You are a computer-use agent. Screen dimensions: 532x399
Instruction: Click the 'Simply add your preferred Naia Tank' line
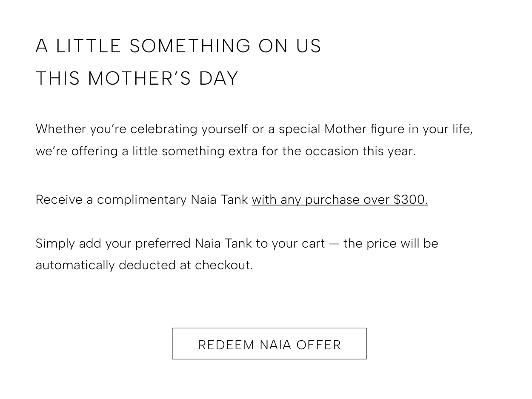237,243
